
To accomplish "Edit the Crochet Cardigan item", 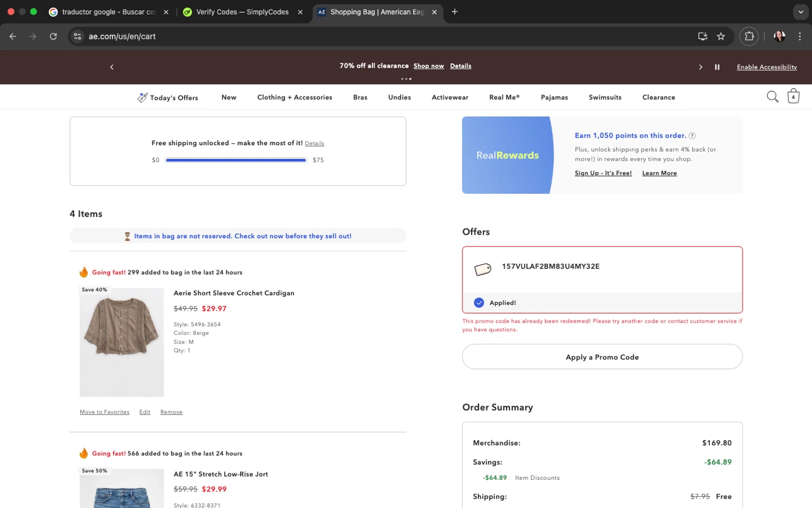I will click(x=145, y=412).
